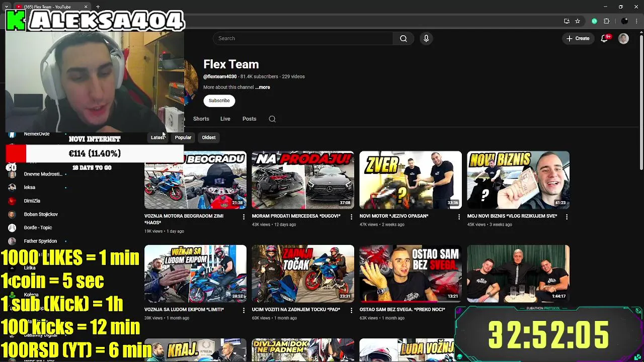The width and height of the screenshot is (644, 362).
Task: Click the Flex Team channel name heading
Action: tap(231, 64)
